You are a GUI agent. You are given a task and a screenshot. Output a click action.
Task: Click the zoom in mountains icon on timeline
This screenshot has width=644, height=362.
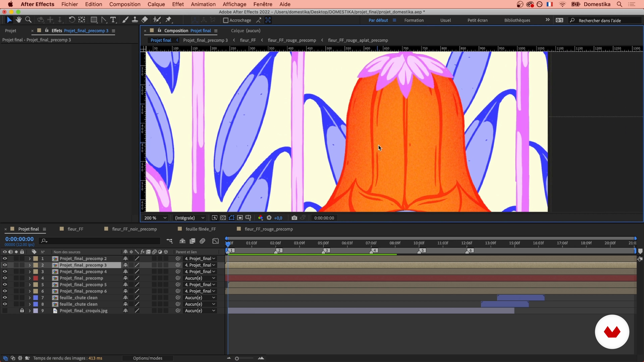261,358
